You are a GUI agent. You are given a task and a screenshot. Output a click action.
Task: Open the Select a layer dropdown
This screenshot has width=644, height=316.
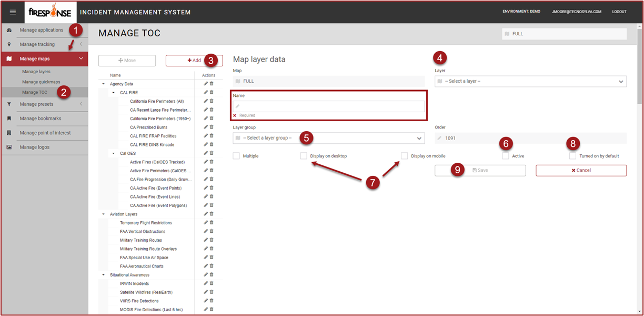pos(530,82)
